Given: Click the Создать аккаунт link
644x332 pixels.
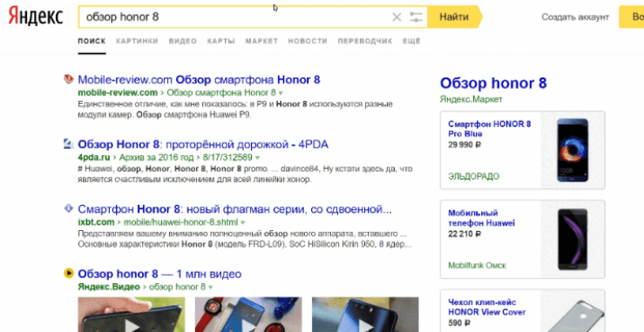Looking at the screenshot, I should (575, 17).
